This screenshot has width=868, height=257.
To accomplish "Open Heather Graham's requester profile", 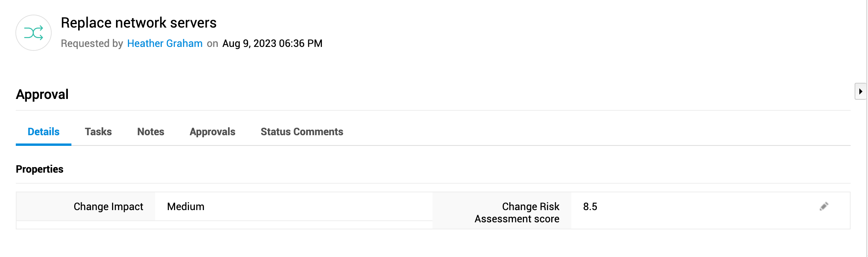I will click(x=165, y=43).
